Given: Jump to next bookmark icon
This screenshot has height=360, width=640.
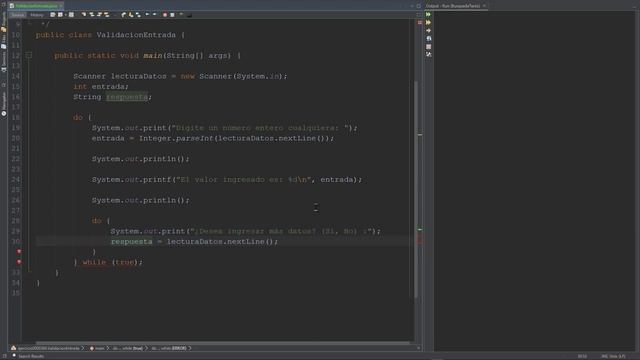Looking at the screenshot, I should pyautogui.click(x=131, y=15).
